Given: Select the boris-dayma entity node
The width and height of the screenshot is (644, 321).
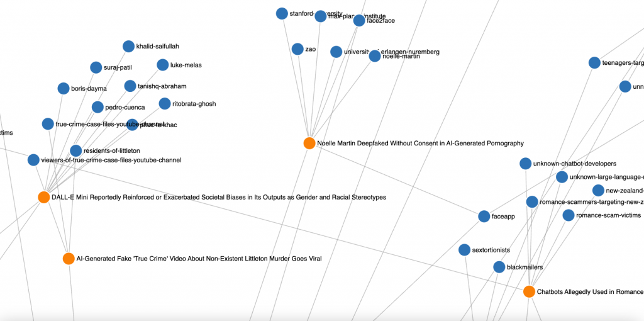Looking at the screenshot, I should click(64, 89).
